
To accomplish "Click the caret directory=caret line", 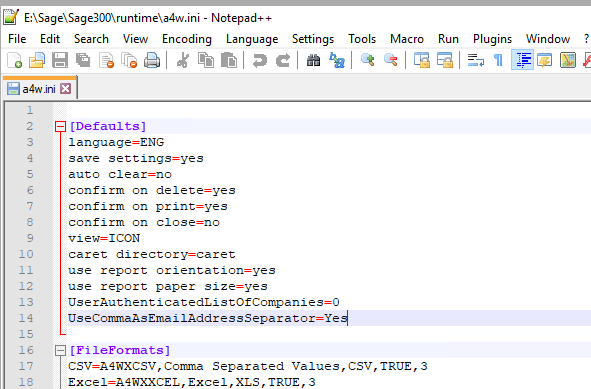I will [x=152, y=254].
